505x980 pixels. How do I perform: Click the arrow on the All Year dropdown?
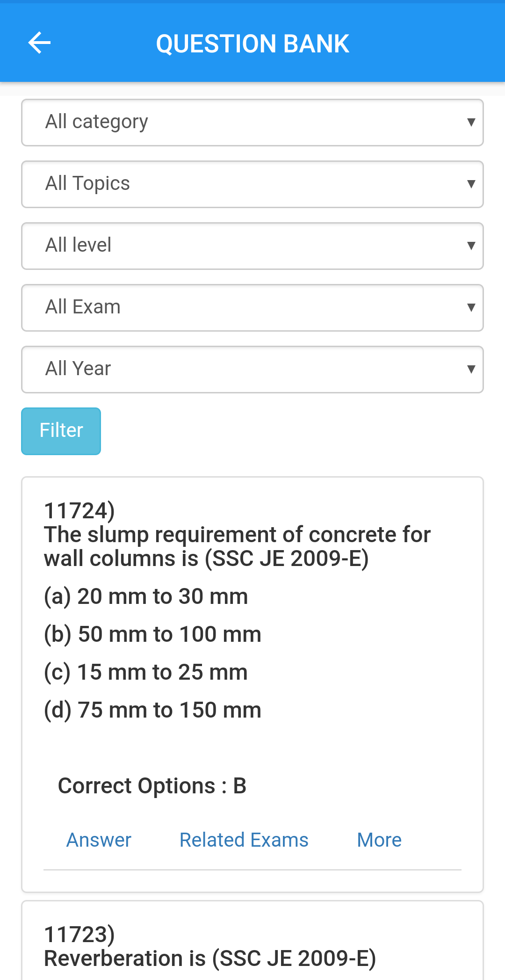[471, 370]
